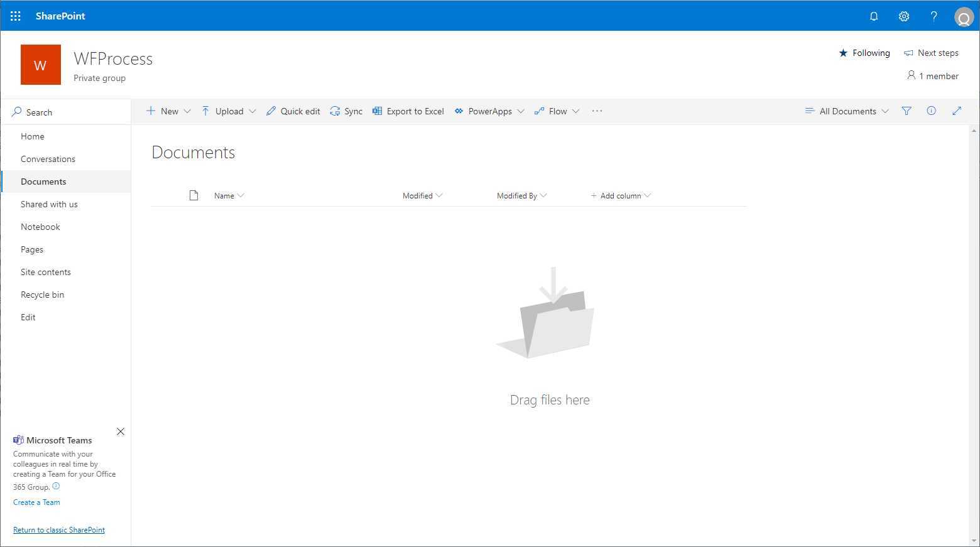
Task: Open Recycle bin
Action: point(42,295)
